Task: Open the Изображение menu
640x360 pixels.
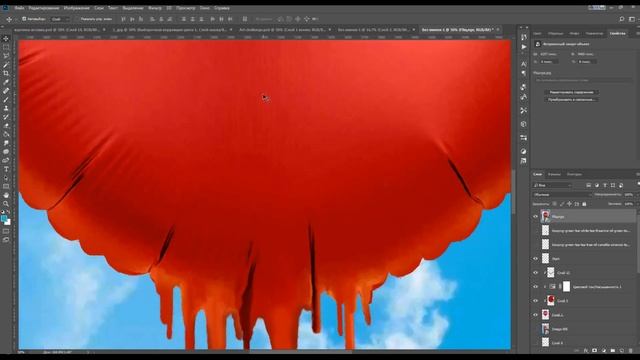Action: pyautogui.click(x=76, y=8)
